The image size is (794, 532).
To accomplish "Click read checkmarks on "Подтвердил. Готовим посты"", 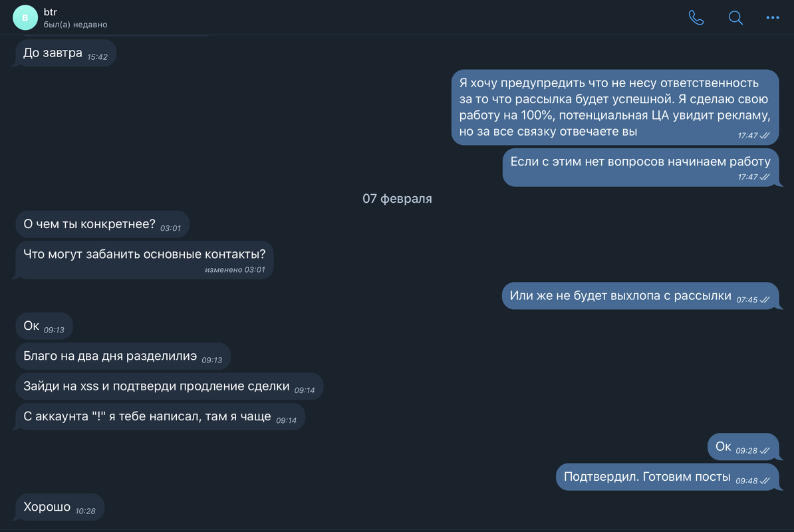I will click(x=765, y=481).
